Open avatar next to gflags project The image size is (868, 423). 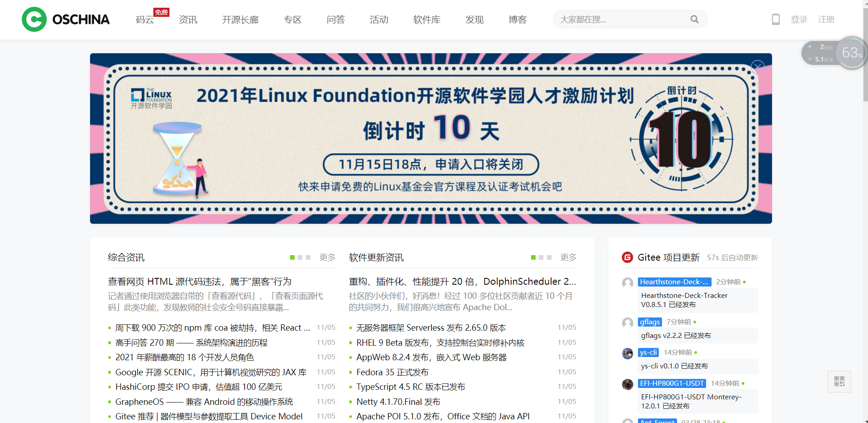click(627, 323)
